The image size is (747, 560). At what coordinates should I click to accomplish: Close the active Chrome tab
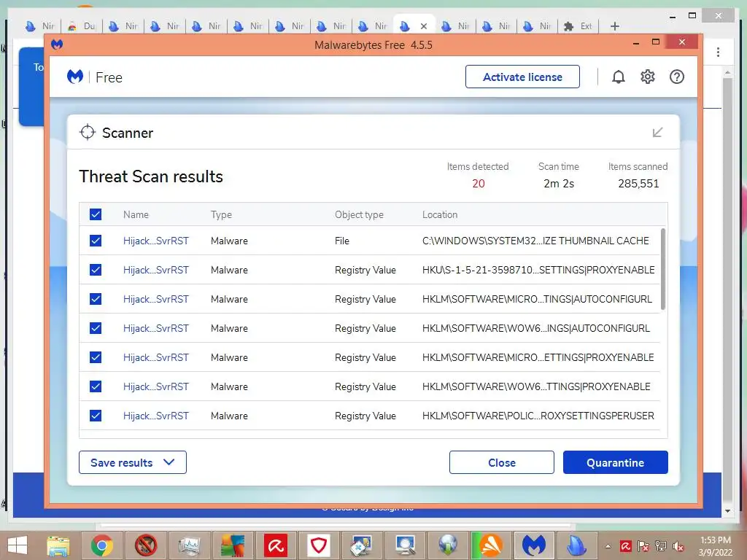pyautogui.click(x=424, y=26)
